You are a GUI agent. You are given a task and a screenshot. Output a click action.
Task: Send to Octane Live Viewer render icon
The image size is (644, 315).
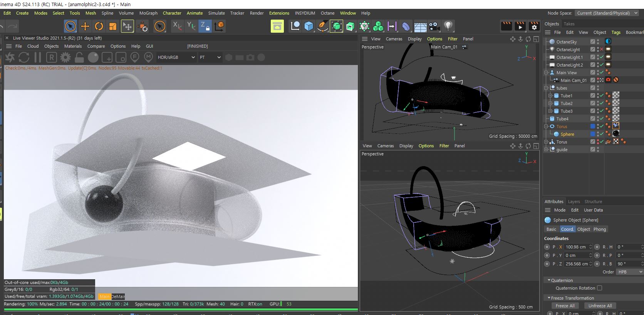point(10,58)
